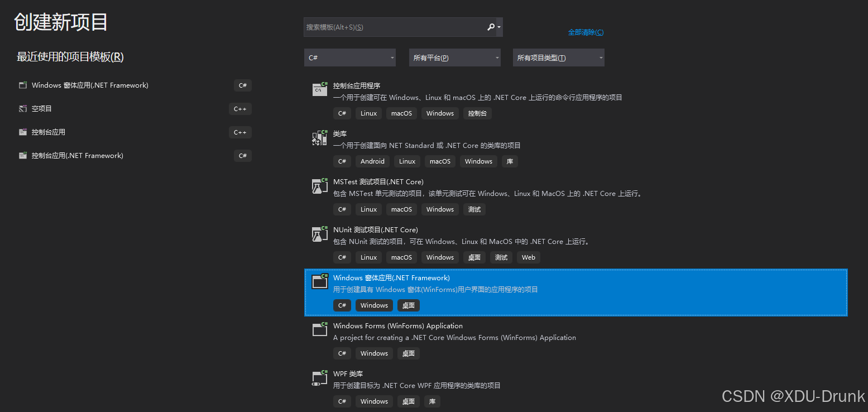Click the macOS tag under MSTest template
The image size is (868, 412).
click(401, 209)
